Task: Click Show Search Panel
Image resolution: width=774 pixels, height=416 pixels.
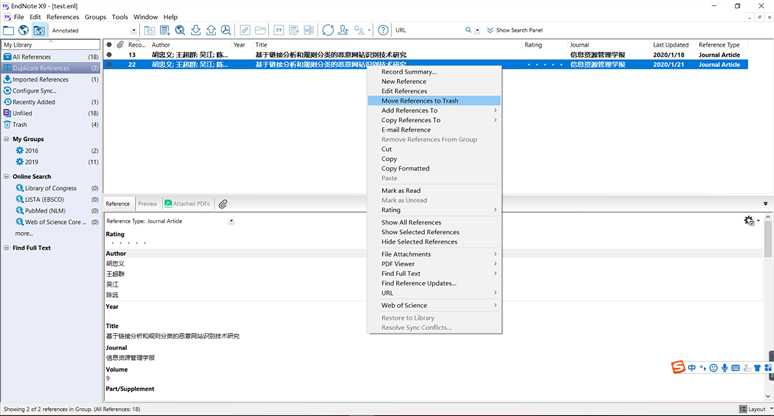Action: pyautogui.click(x=515, y=30)
